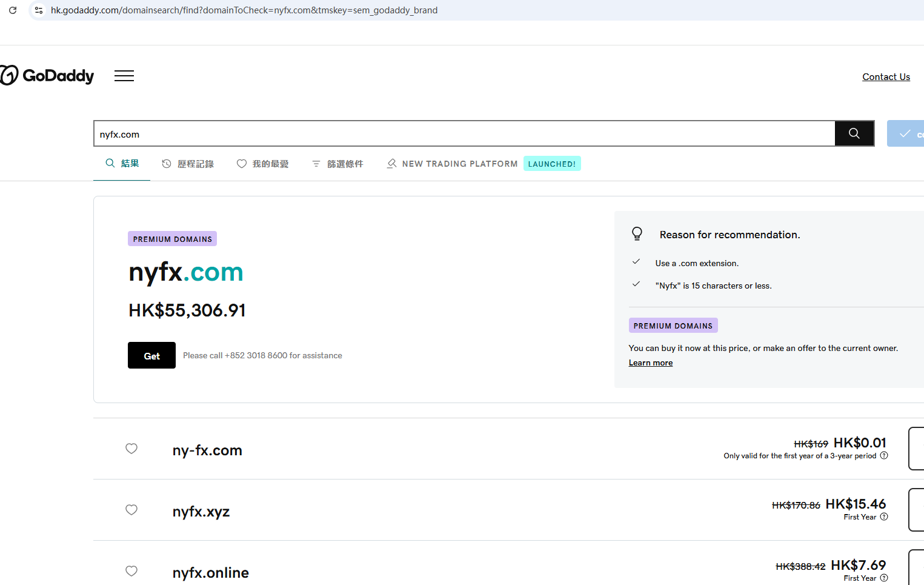Click the add-to-cart button for ny-fx.com

click(916, 449)
